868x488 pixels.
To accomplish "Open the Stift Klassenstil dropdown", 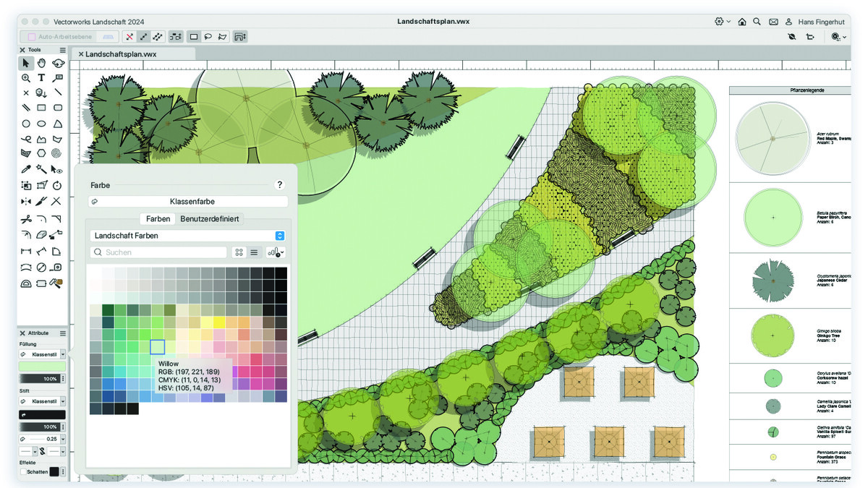I will click(43, 401).
